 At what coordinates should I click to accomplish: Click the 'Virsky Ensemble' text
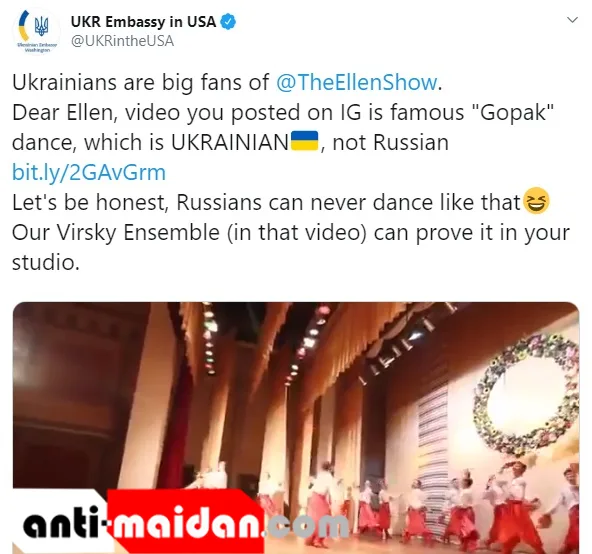click(x=138, y=232)
